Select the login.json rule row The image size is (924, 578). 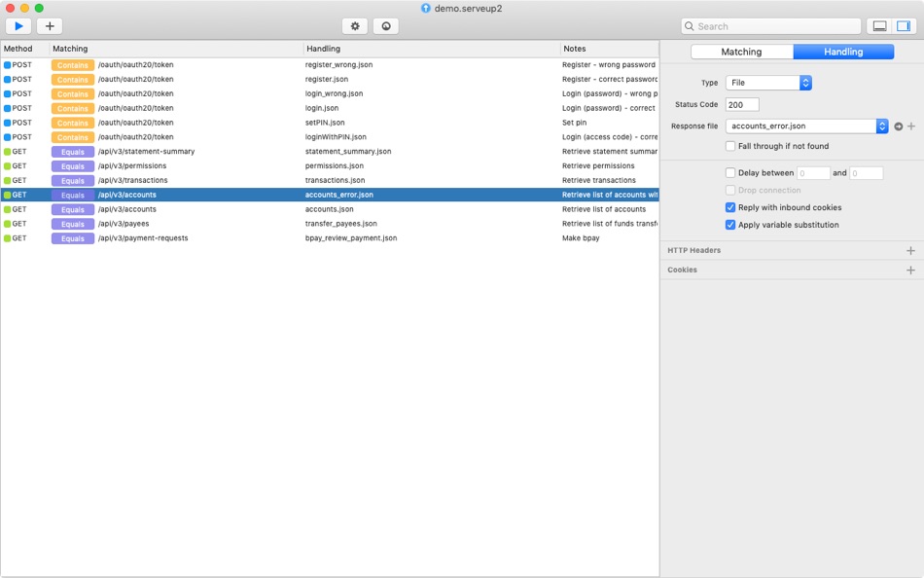330,109
